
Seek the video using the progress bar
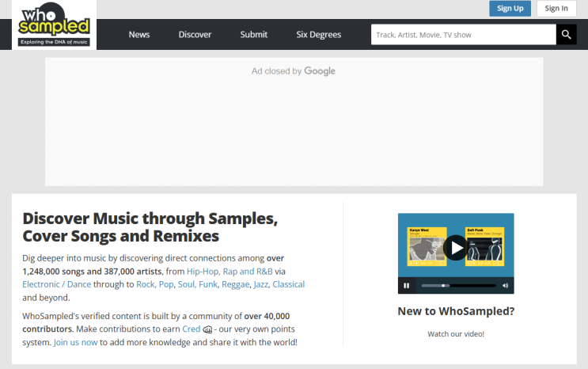point(458,286)
